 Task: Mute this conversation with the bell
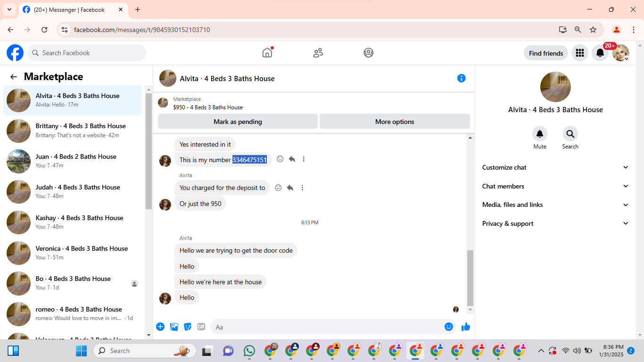pos(540,134)
